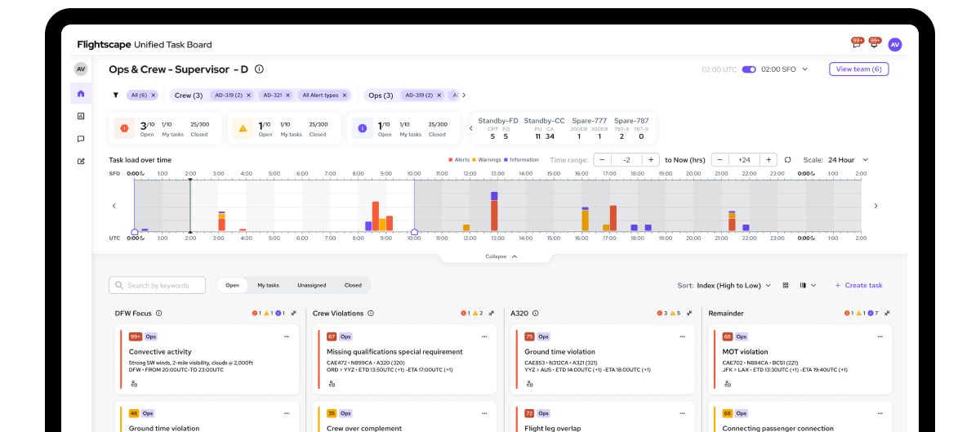Screen dimensions: 980x432
Task: Collapse the task load chart
Action: pos(501,256)
